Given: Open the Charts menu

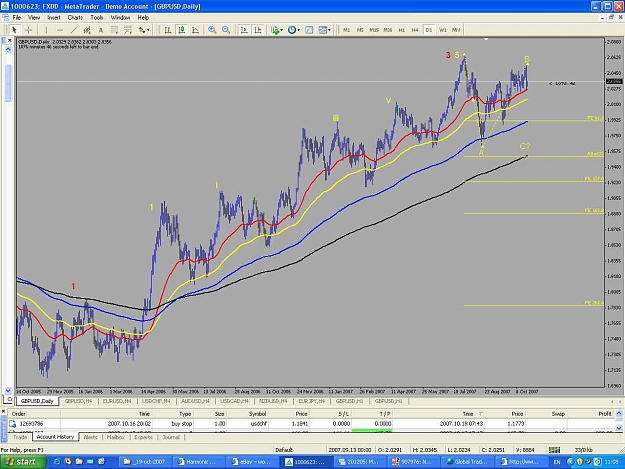Looking at the screenshot, I should (x=75, y=18).
